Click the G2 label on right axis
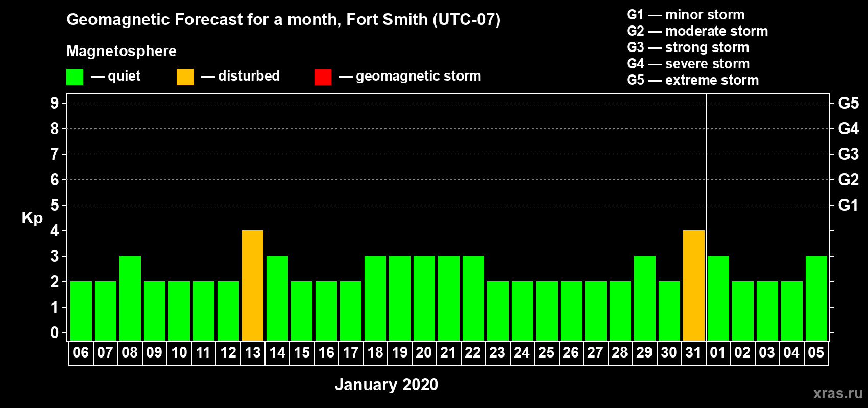The height and width of the screenshot is (408, 868). [x=849, y=180]
